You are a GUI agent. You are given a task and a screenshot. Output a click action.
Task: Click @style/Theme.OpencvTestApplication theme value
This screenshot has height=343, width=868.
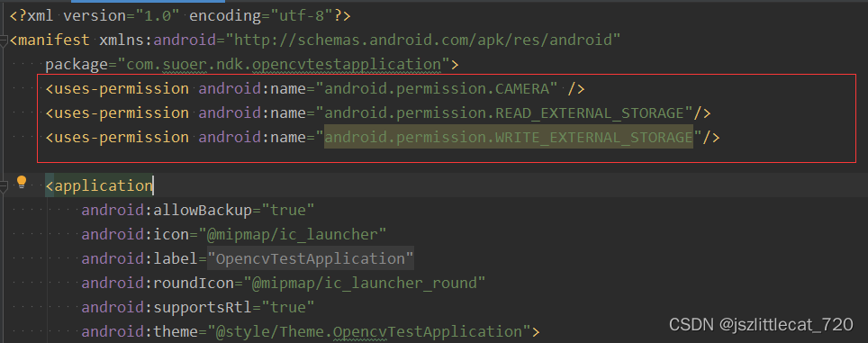click(x=369, y=332)
